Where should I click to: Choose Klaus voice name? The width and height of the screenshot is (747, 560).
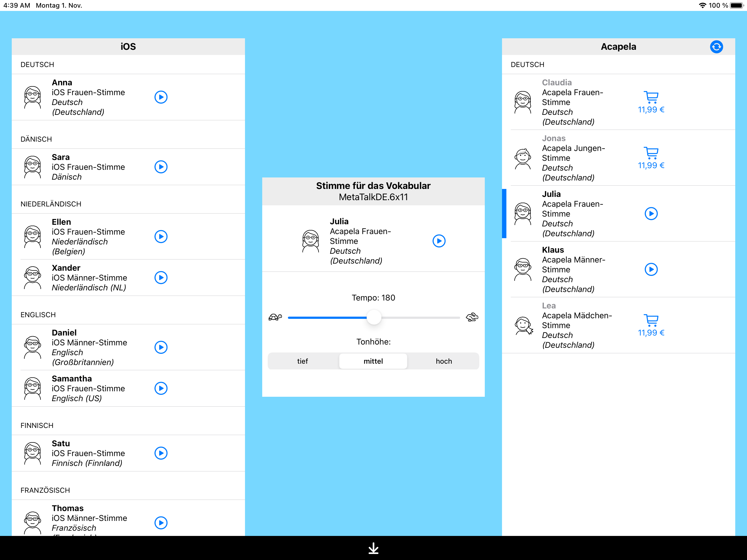[553, 250]
